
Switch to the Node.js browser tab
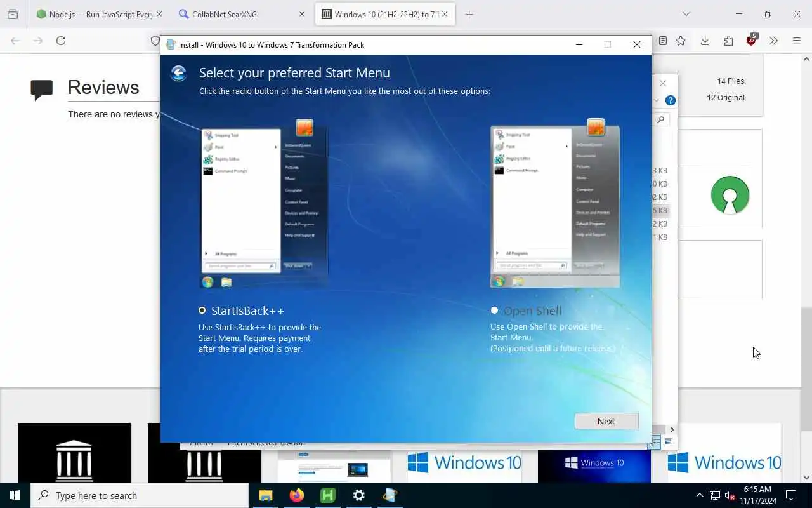coord(93,14)
